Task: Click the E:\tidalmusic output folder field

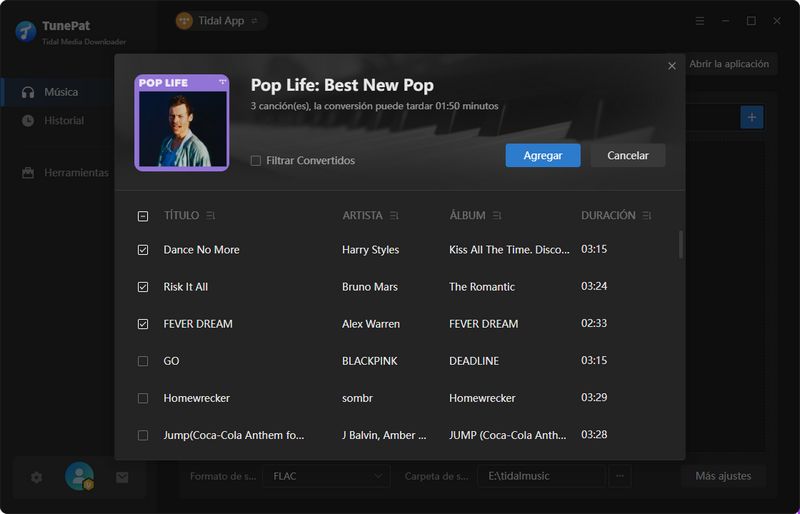Action: (541, 476)
